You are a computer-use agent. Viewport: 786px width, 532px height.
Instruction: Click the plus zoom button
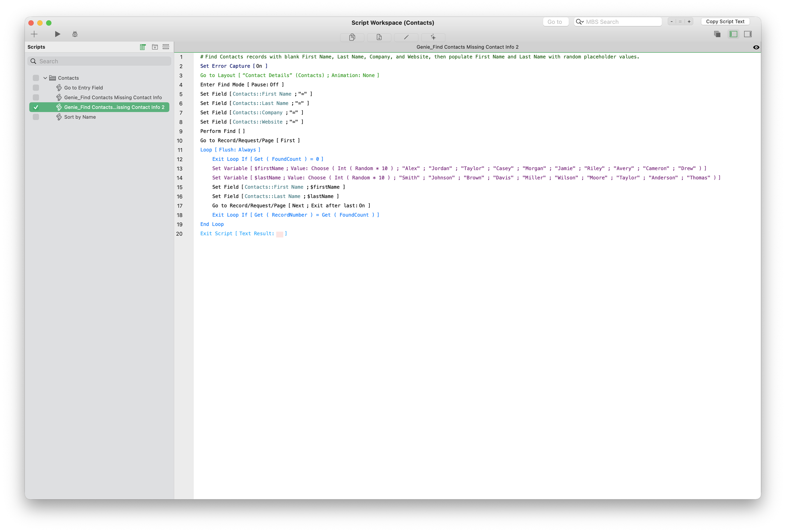click(689, 22)
